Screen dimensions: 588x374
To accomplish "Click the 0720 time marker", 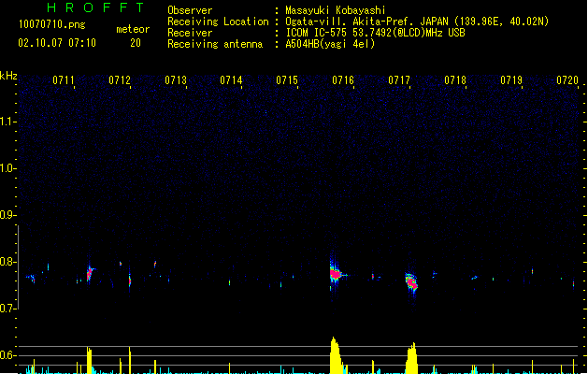I will pyautogui.click(x=567, y=80).
